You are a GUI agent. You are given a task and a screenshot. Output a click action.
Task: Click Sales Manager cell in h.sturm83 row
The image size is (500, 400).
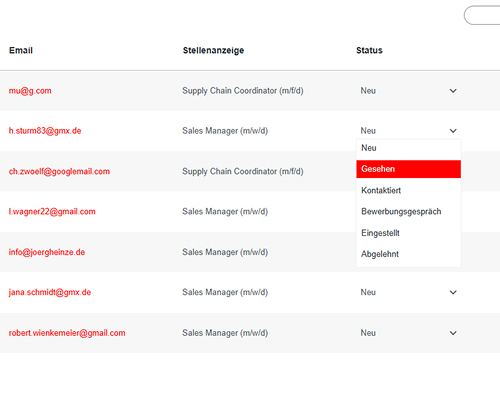(225, 131)
